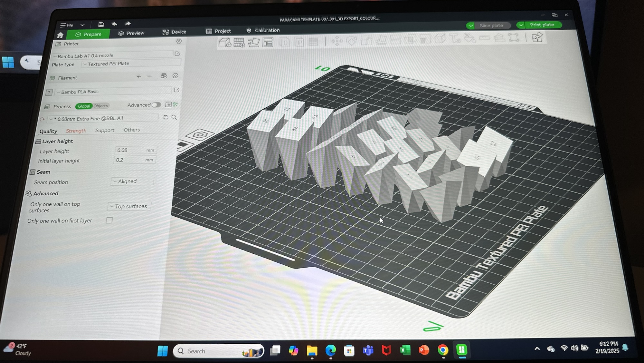The height and width of the screenshot is (363, 644).
Task: Enable Only one wall on first layer
Action: tap(109, 220)
